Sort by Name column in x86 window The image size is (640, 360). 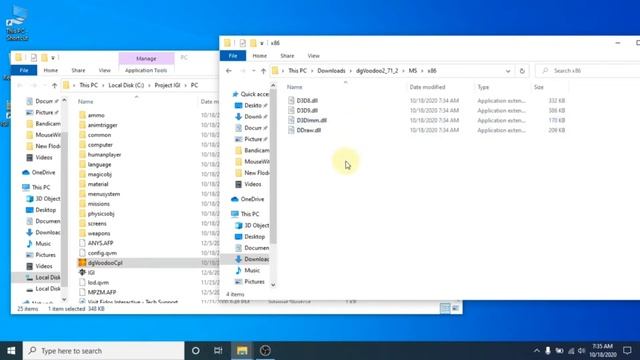coord(294,87)
